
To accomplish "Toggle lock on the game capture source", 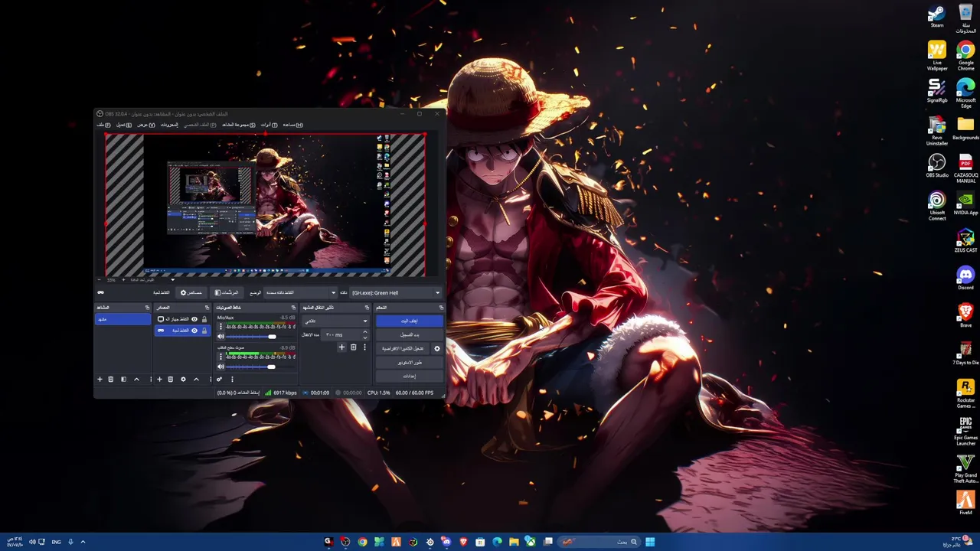I will 204,331.
